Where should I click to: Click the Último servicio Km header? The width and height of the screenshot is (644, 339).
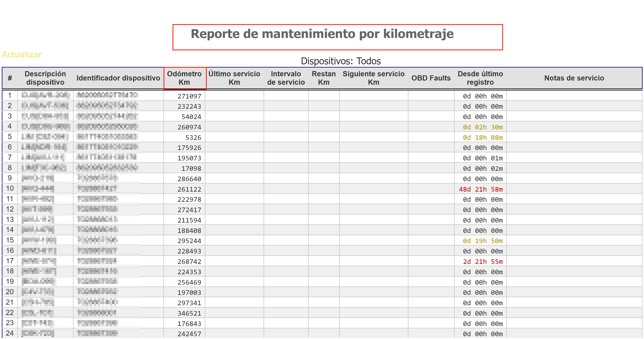(234, 78)
